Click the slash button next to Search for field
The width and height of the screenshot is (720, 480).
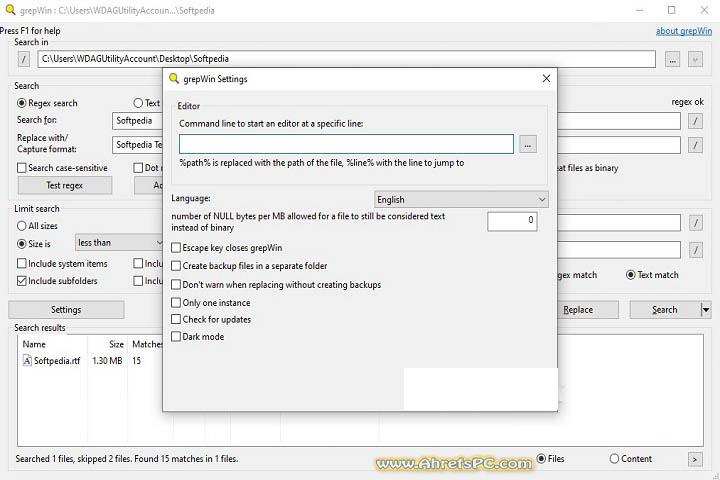point(695,121)
